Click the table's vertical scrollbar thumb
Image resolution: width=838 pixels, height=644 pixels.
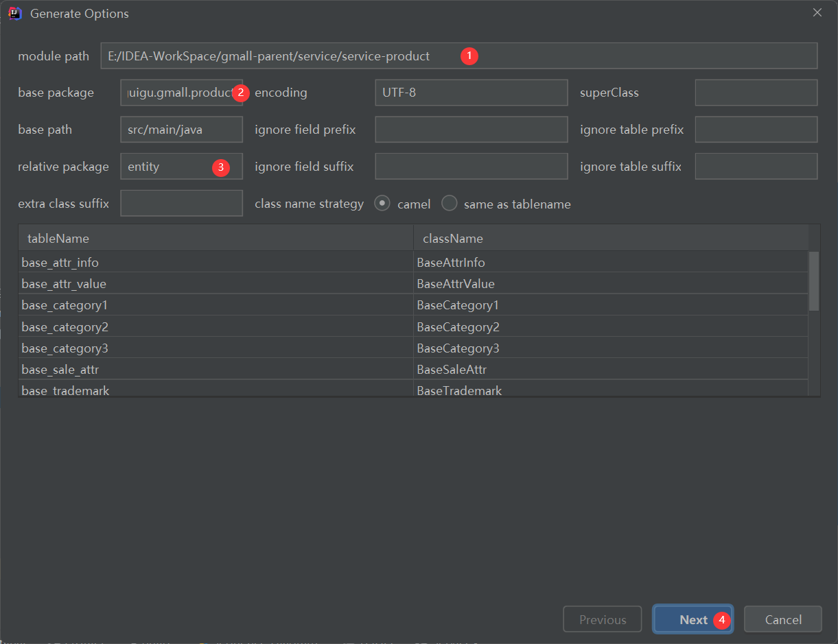tap(814, 281)
